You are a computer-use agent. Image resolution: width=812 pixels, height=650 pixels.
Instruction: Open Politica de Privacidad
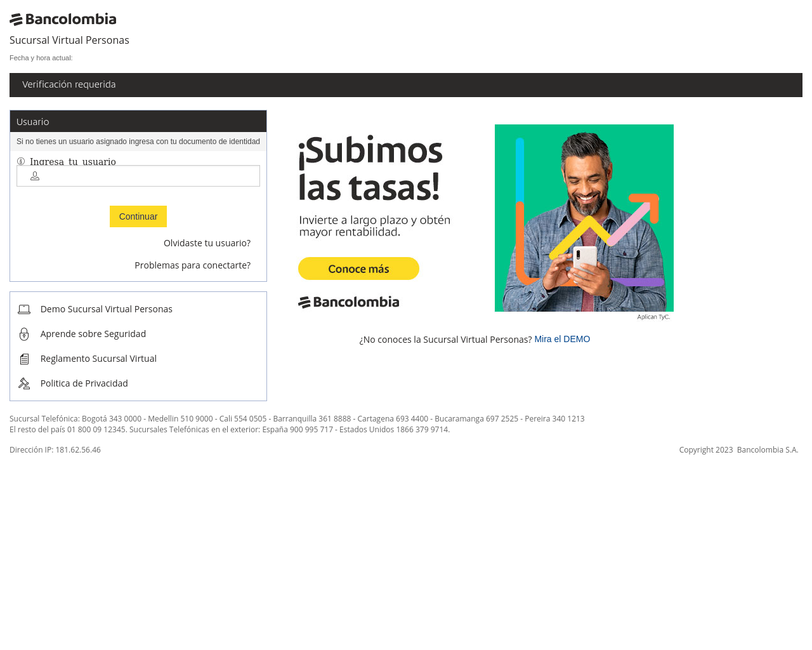click(x=84, y=383)
